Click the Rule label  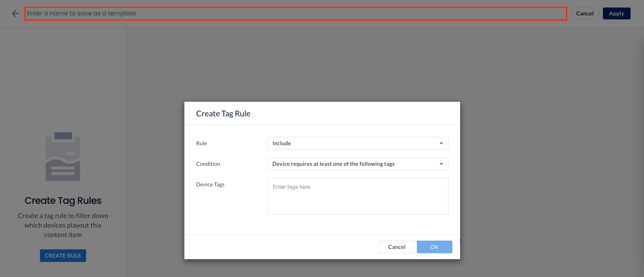point(201,143)
